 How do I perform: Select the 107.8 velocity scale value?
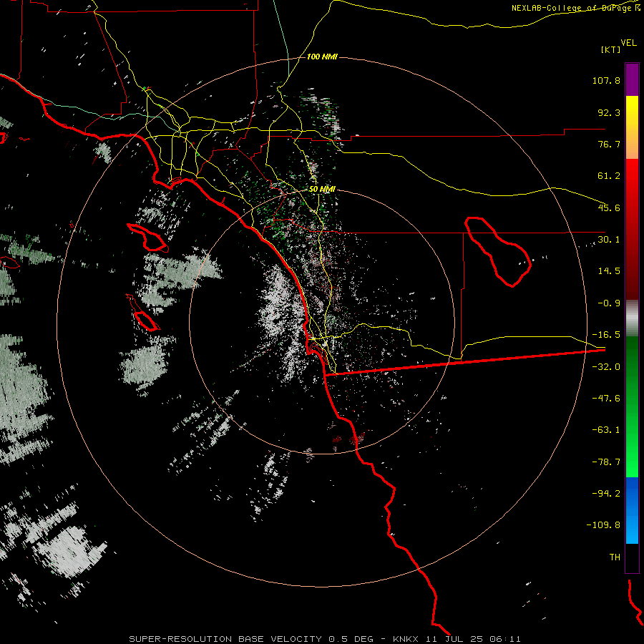606,80
